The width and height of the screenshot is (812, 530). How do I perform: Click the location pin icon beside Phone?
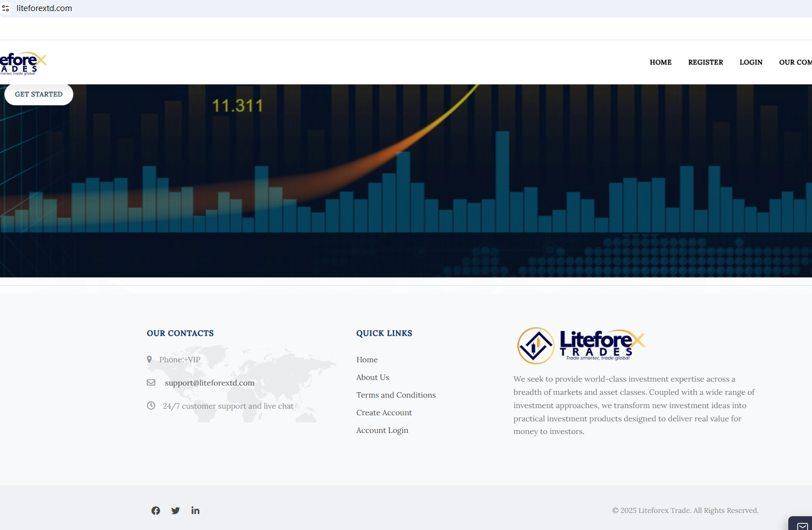click(x=149, y=360)
